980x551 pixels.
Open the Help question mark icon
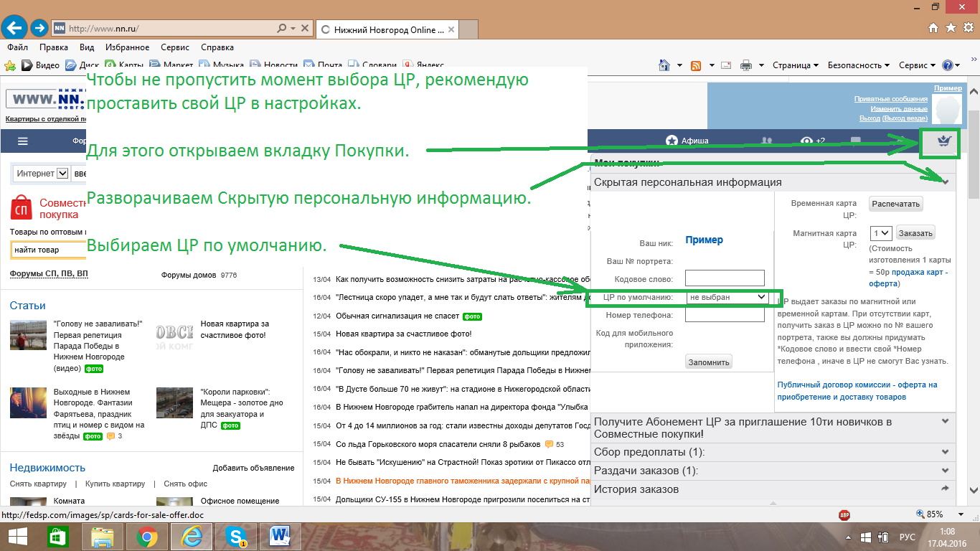click(x=948, y=65)
